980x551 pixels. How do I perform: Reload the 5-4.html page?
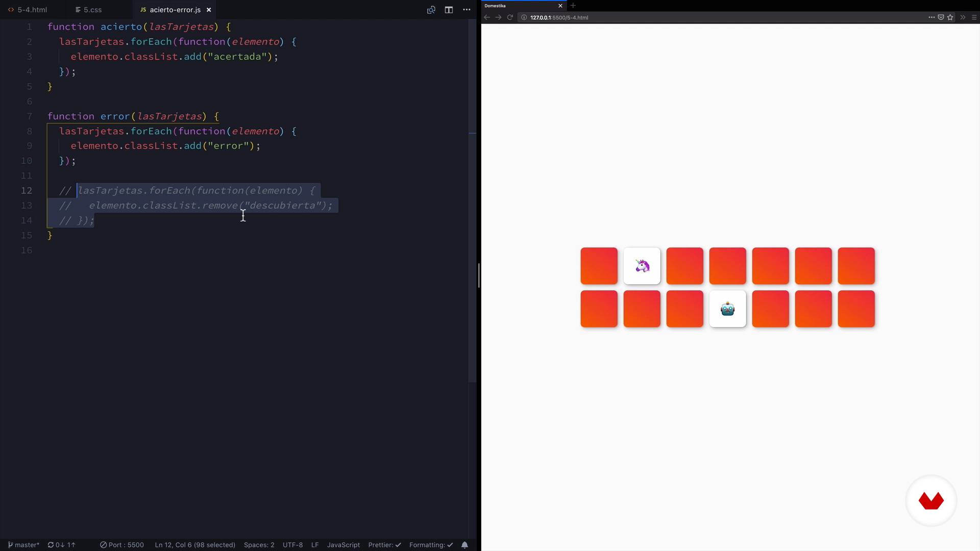(x=510, y=17)
